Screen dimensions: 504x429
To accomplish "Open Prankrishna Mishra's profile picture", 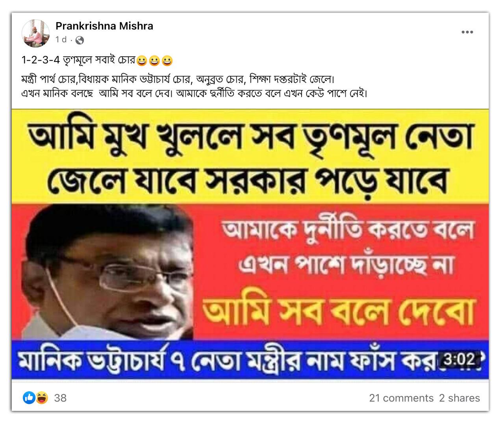I will click(35, 33).
